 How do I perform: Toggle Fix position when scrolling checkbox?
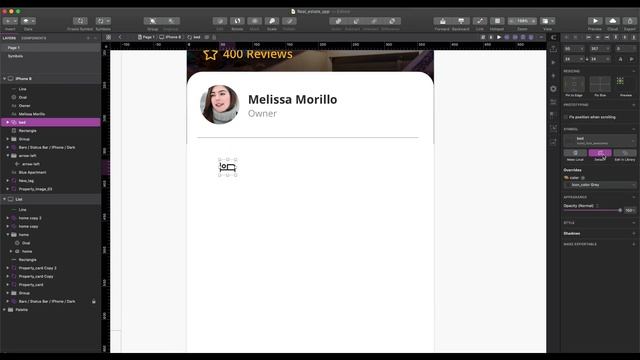(566, 117)
